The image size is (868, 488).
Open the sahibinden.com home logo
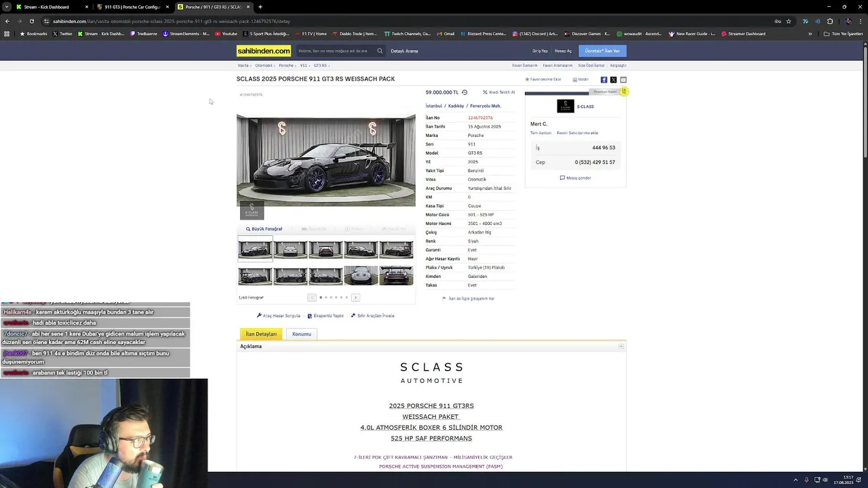click(x=264, y=51)
